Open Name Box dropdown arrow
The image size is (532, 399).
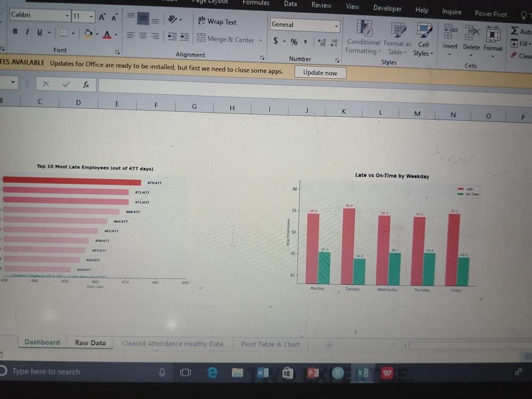tap(13, 82)
